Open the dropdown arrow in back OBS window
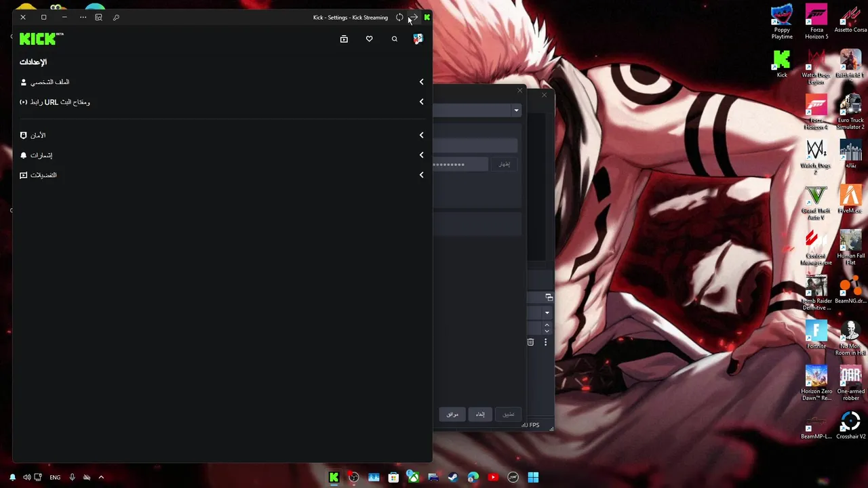868x488 pixels. pyautogui.click(x=547, y=312)
